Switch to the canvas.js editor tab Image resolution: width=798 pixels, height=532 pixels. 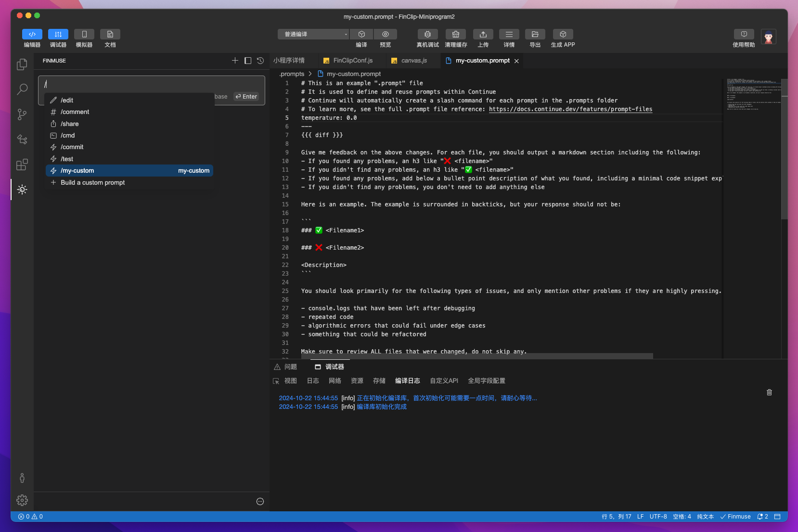(x=414, y=61)
